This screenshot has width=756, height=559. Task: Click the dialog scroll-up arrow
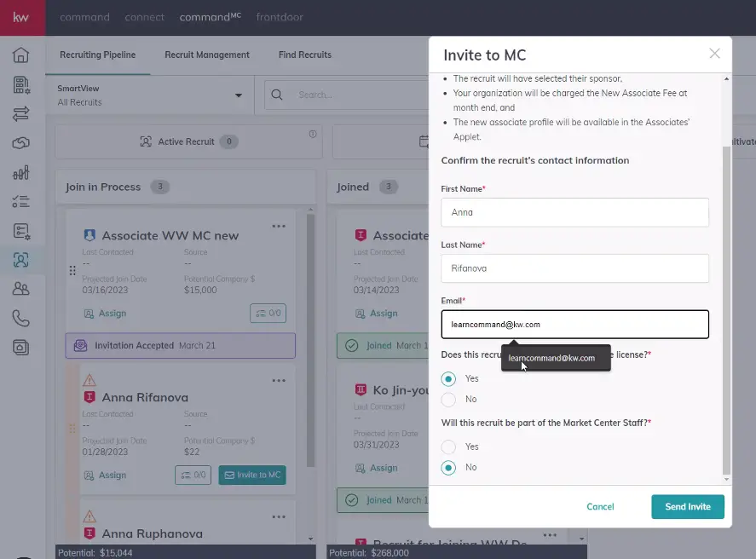tap(726, 78)
